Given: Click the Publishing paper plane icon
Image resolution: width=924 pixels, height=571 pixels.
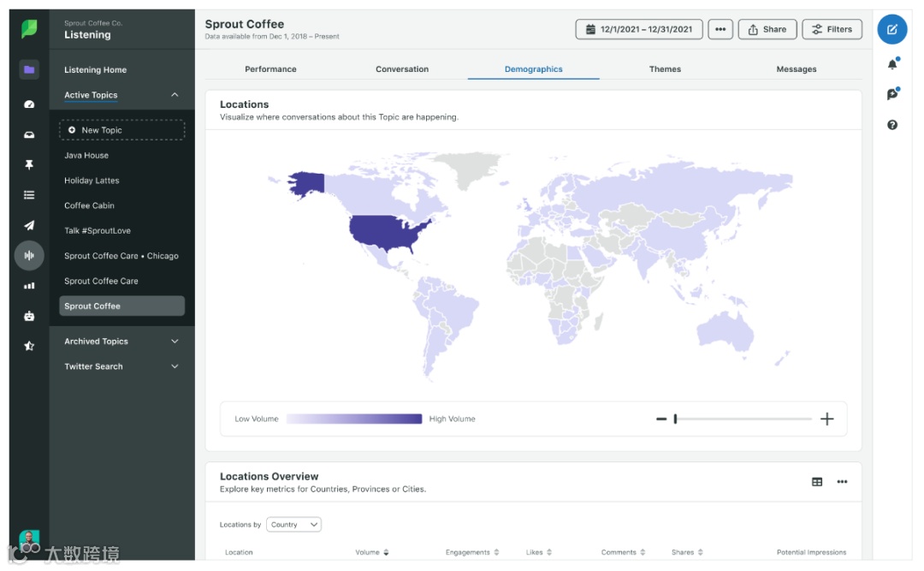Looking at the screenshot, I should (x=29, y=225).
